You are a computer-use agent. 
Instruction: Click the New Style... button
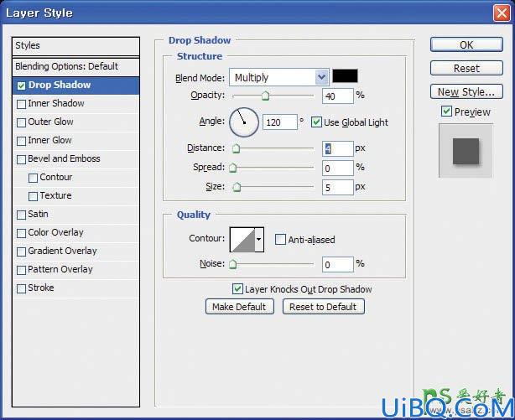pyautogui.click(x=466, y=91)
